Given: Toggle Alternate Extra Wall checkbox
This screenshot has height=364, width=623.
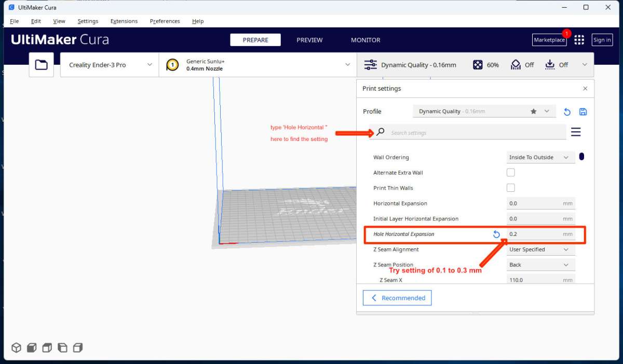Looking at the screenshot, I should coord(511,173).
